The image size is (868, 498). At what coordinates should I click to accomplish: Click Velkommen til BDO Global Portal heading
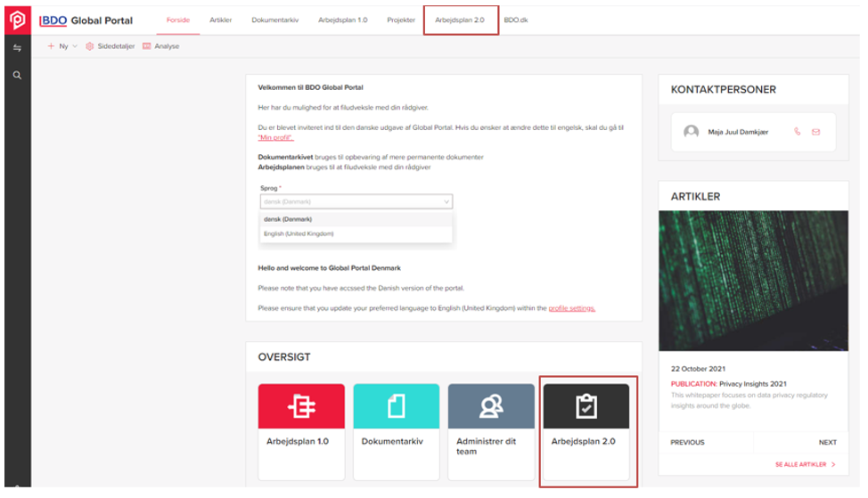(x=310, y=87)
